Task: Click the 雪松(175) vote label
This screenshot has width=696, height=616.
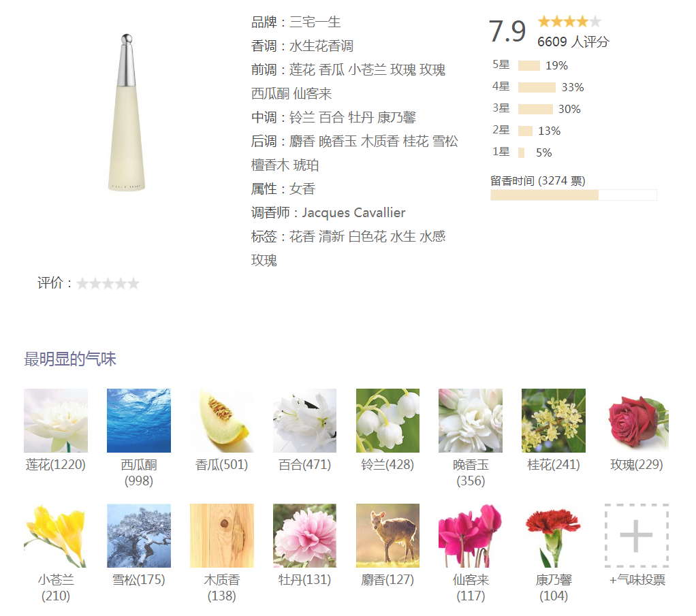Action: point(139,580)
